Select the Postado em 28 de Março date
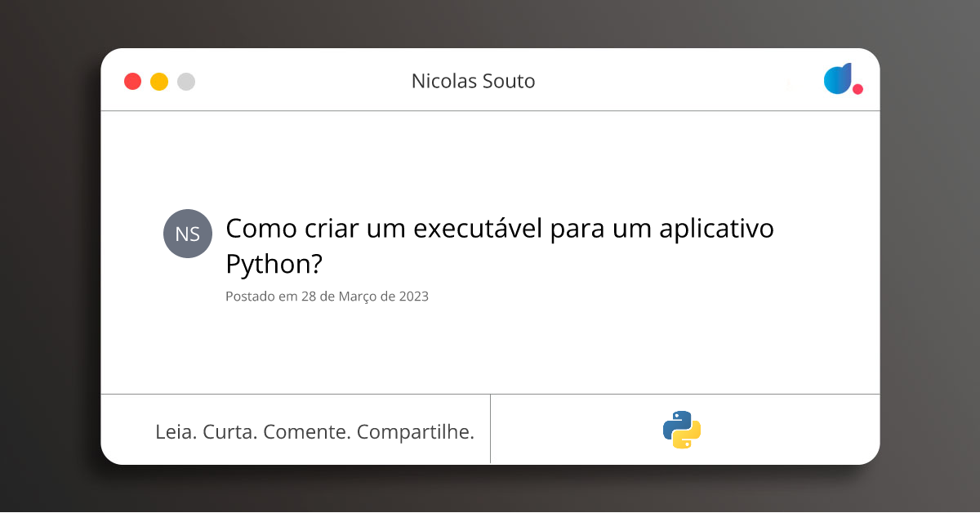The width and height of the screenshot is (980, 513). point(327,297)
